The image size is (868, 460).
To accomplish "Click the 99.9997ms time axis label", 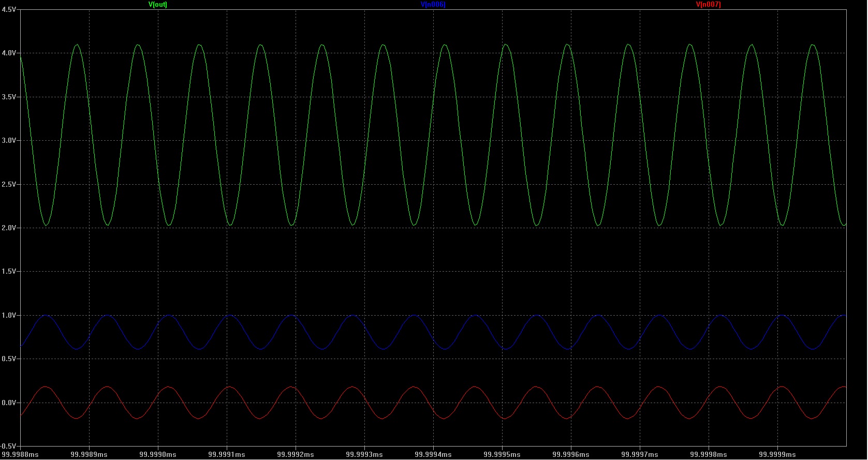I will coord(640,454).
